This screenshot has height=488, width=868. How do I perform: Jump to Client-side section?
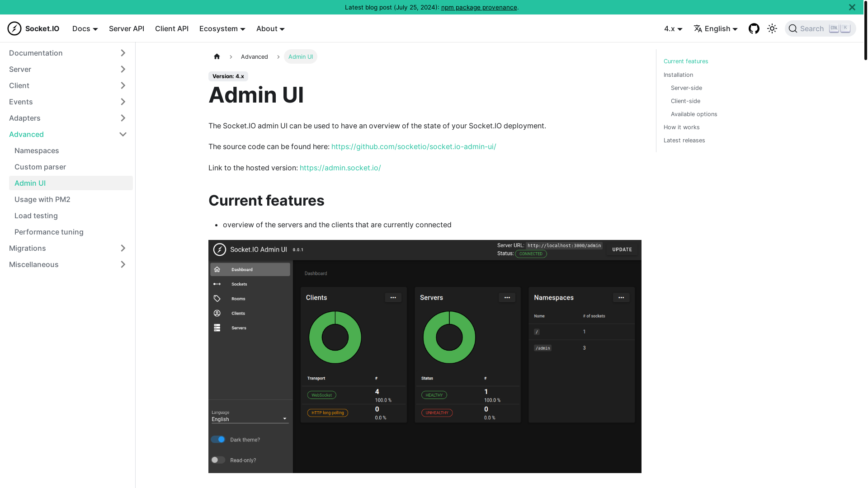(x=685, y=101)
